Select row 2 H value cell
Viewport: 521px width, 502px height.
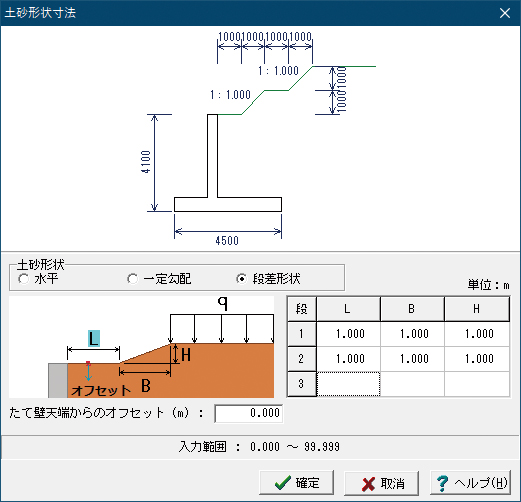477,359
